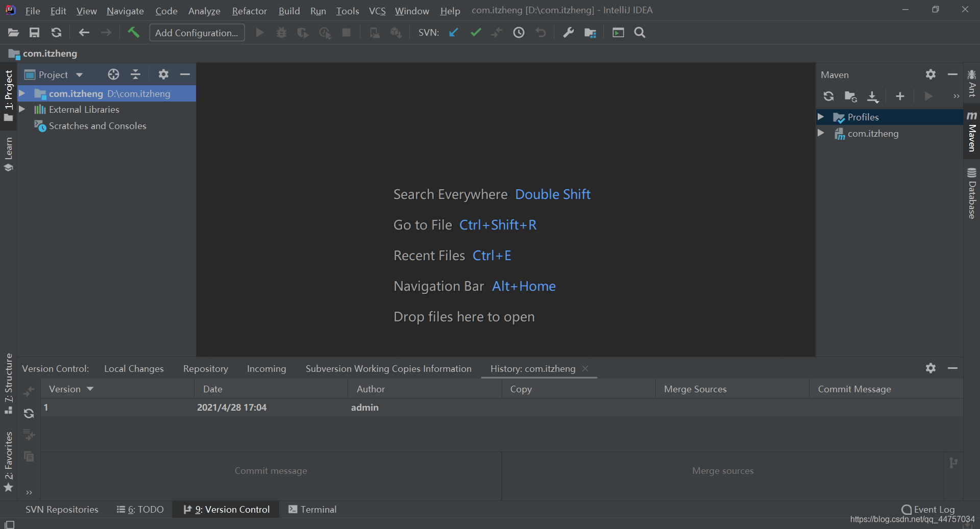Open the Refactor menu
The image size is (980, 529).
pyautogui.click(x=249, y=11)
